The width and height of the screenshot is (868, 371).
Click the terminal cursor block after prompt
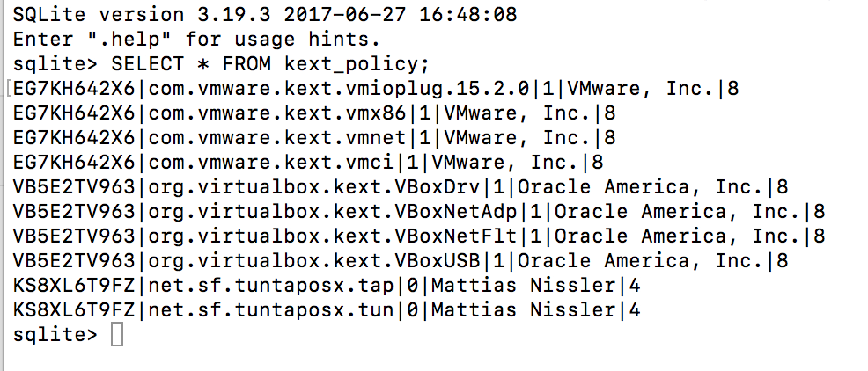[117, 334]
